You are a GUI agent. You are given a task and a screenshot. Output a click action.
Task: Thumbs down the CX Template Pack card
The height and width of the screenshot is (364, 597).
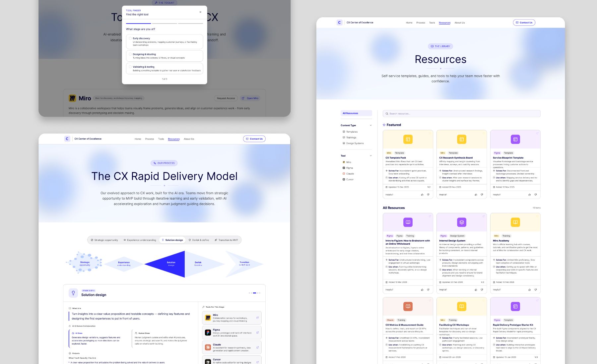click(x=428, y=195)
